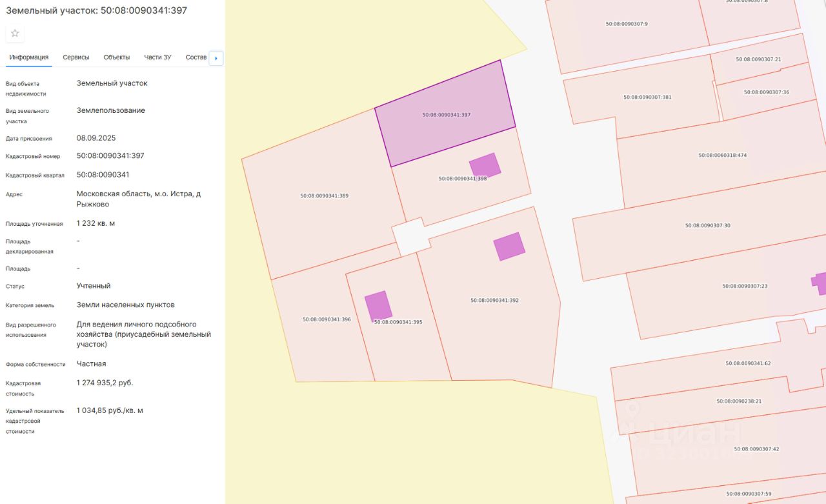Switch to the Сервисы tab
This screenshot has height=504, width=826.
(76, 57)
